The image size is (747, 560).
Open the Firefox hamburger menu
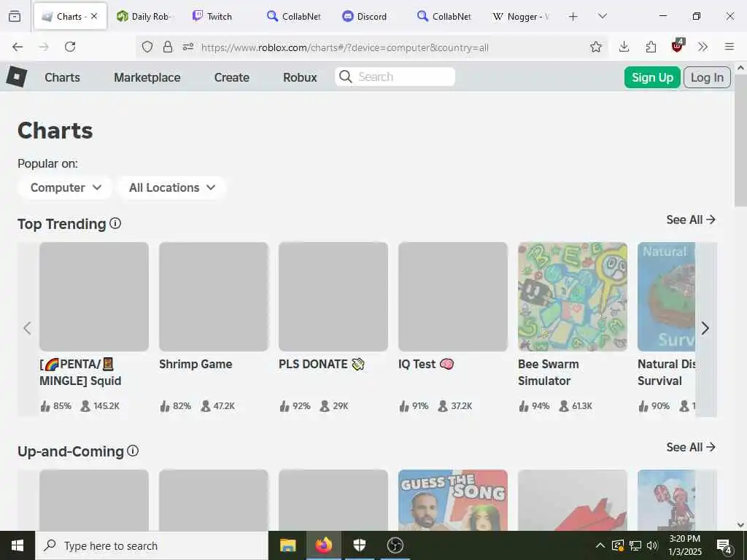coord(729,47)
